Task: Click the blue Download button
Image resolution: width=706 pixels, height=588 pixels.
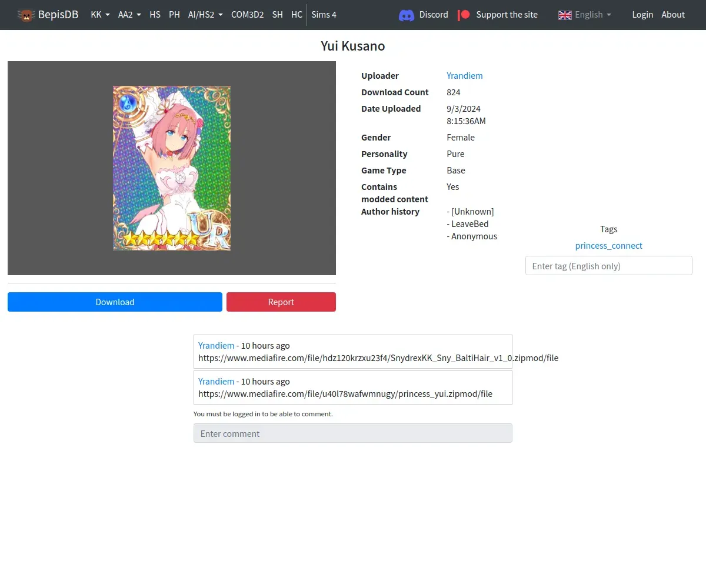Action: (115, 302)
